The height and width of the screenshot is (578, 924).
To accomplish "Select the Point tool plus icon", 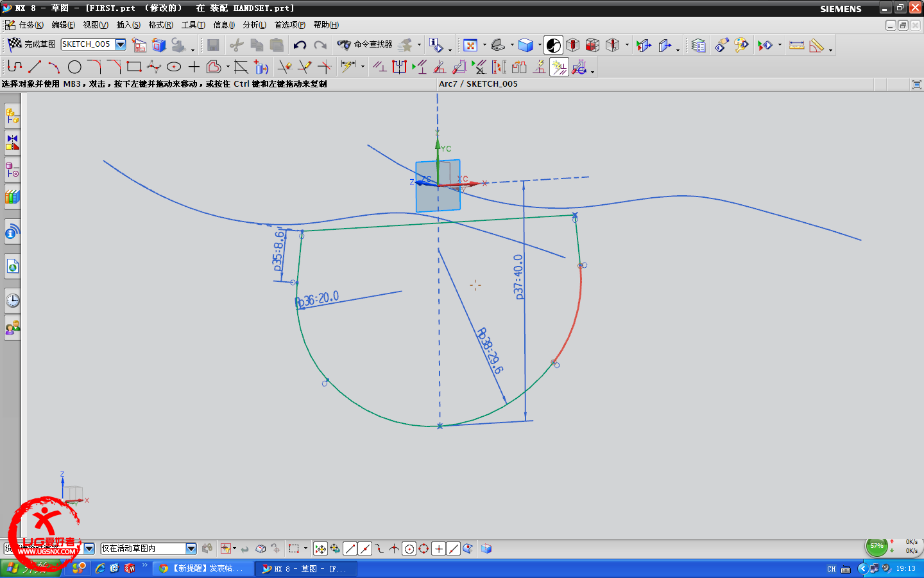I will (194, 66).
